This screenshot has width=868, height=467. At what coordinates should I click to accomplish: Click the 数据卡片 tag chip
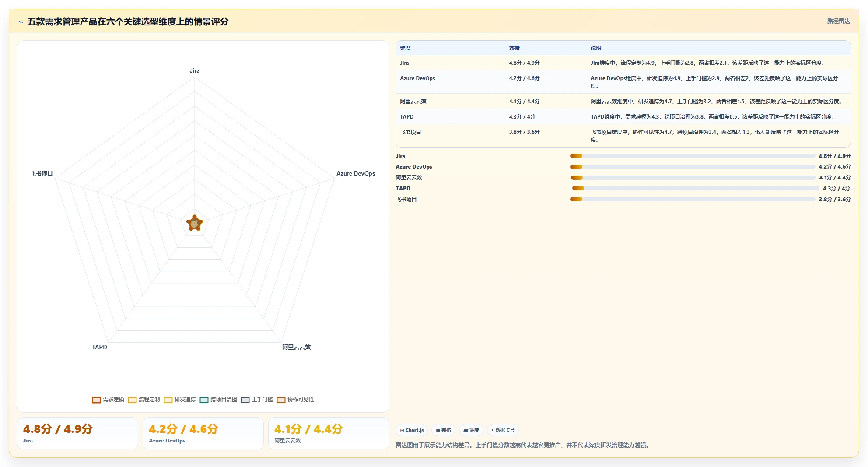(x=503, y=430)
